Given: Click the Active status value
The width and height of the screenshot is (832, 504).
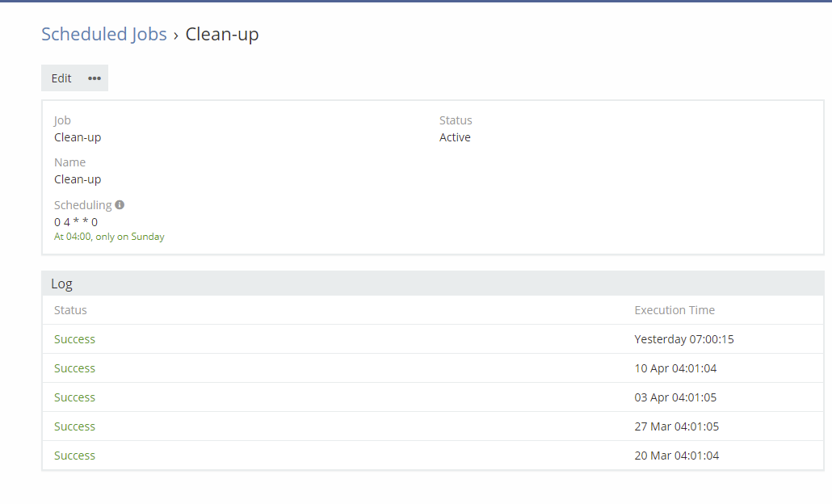Looking at the screenshot, I should pyautogui.click(x=455, y=137).
